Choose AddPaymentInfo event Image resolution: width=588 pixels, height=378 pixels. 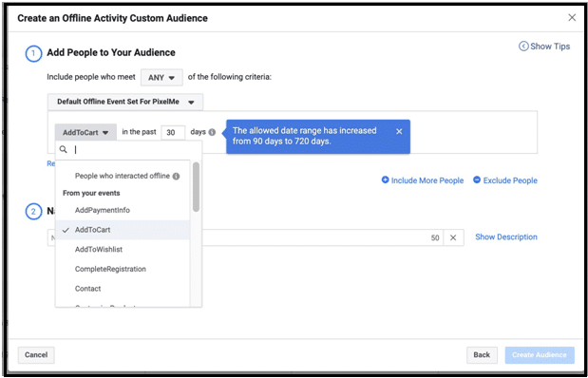point(123,211)
